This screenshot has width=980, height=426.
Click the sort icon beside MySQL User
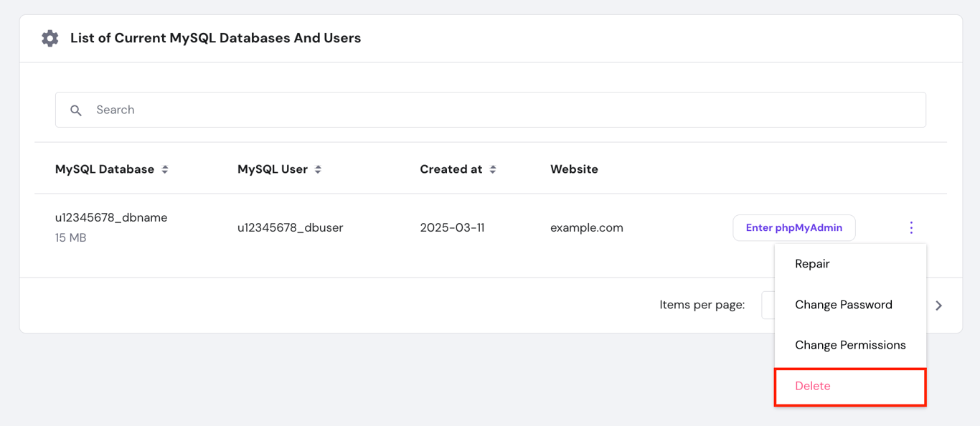pyautogui.click(x=319, y=169)
